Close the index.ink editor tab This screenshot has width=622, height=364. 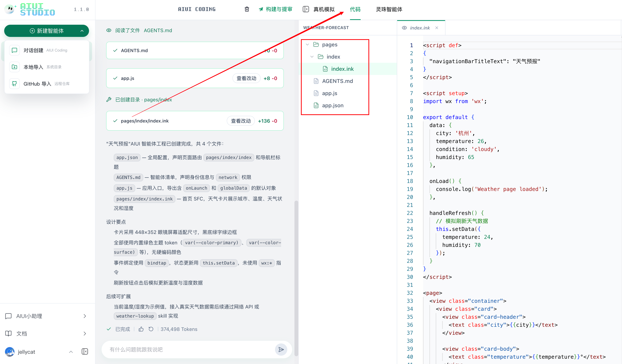point(437,28)
